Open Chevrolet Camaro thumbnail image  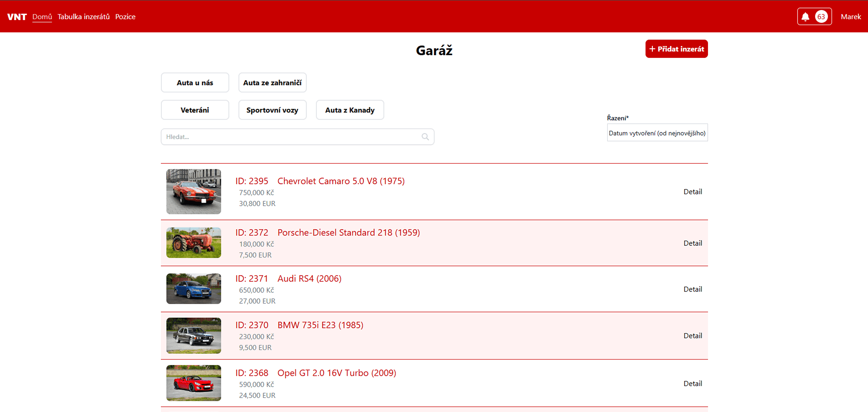(x=194, y=191)
